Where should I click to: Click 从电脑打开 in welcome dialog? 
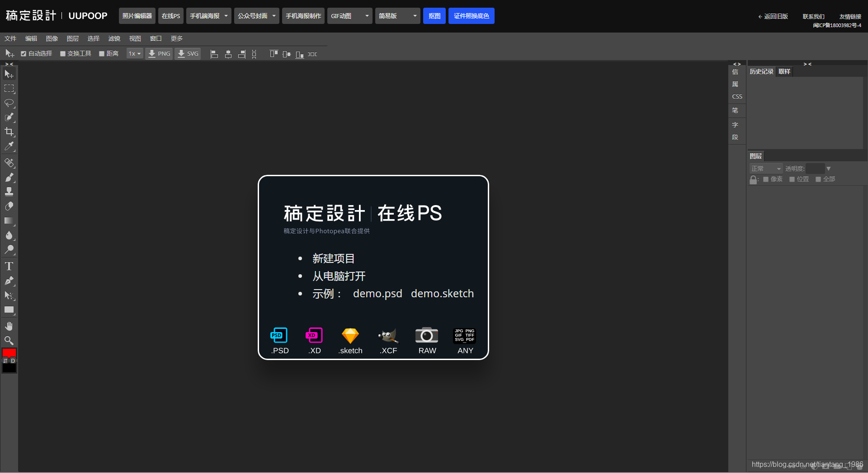[x=339, y=276]
